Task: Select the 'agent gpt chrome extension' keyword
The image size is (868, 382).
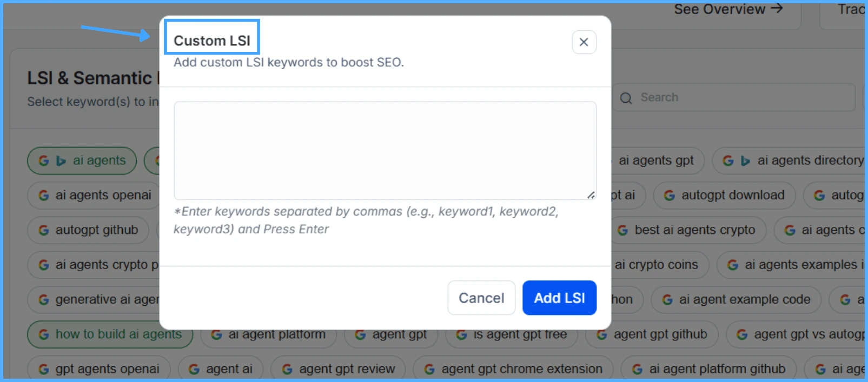Action: click(514, 369)
